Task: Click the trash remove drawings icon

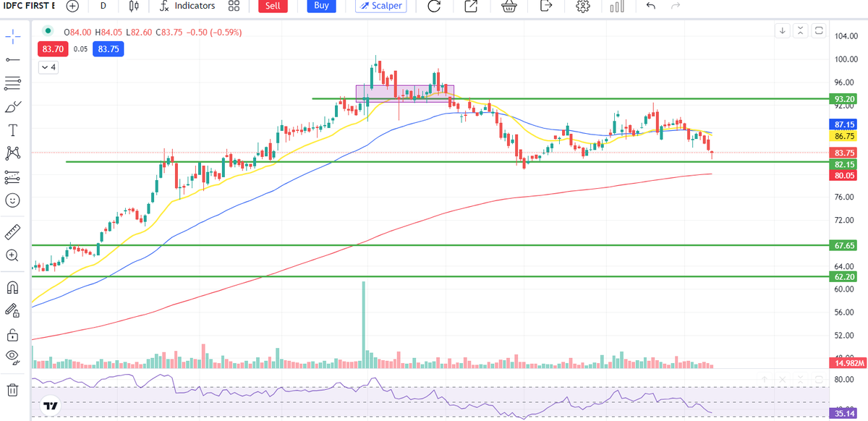Action: coord(12,389)
